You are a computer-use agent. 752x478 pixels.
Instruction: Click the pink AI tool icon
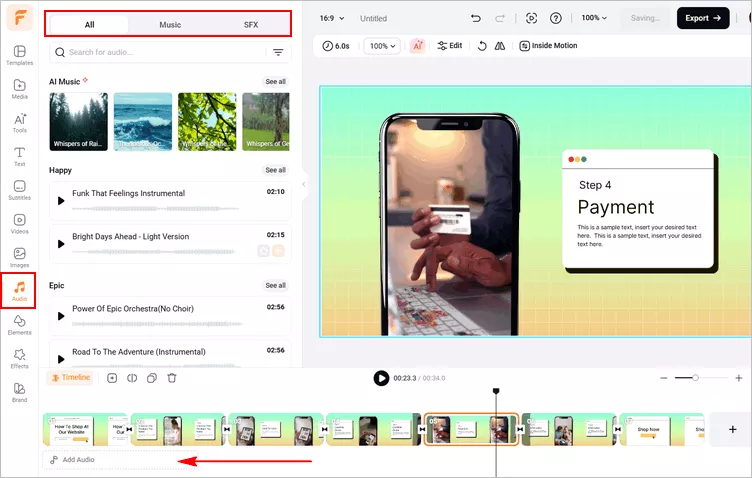417,46
